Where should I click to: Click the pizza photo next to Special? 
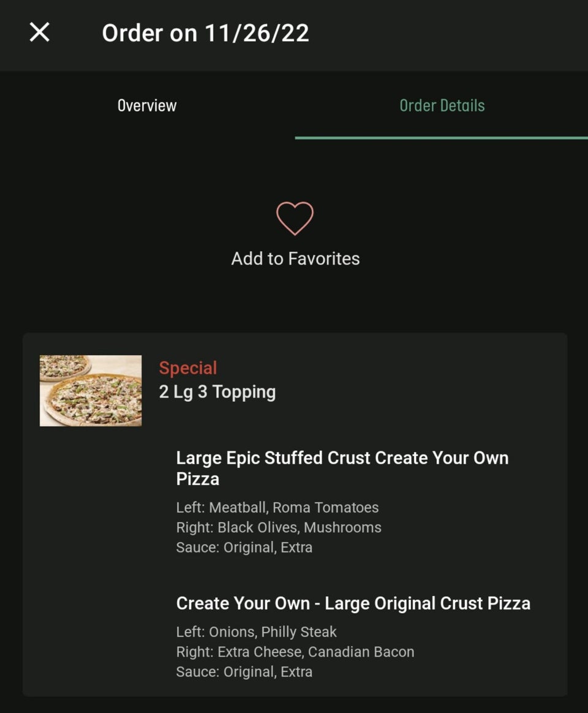point(90,390)
